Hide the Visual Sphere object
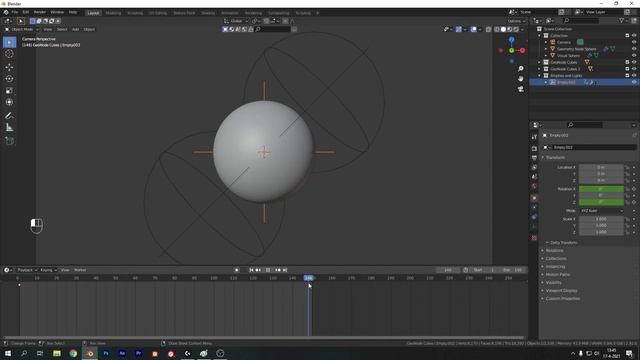This screenshot has width=640, height=360. click(634, 55)
